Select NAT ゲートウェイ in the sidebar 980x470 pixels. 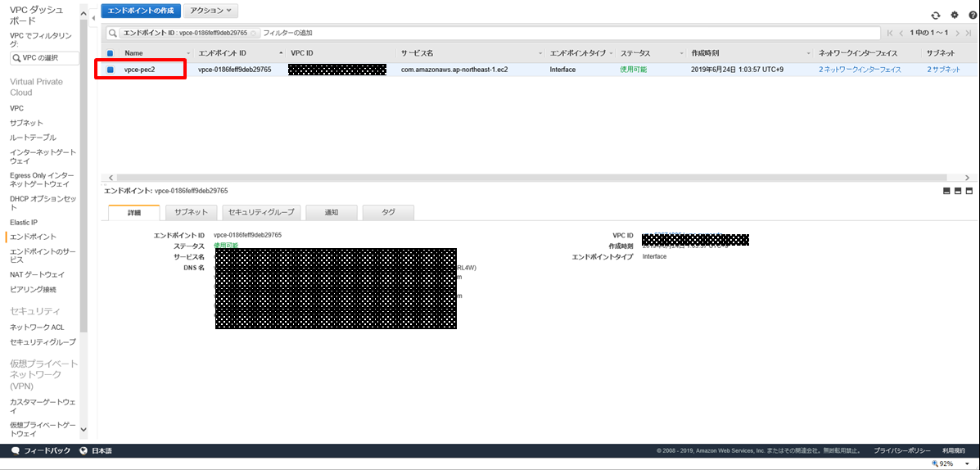[x=37, y=274]
